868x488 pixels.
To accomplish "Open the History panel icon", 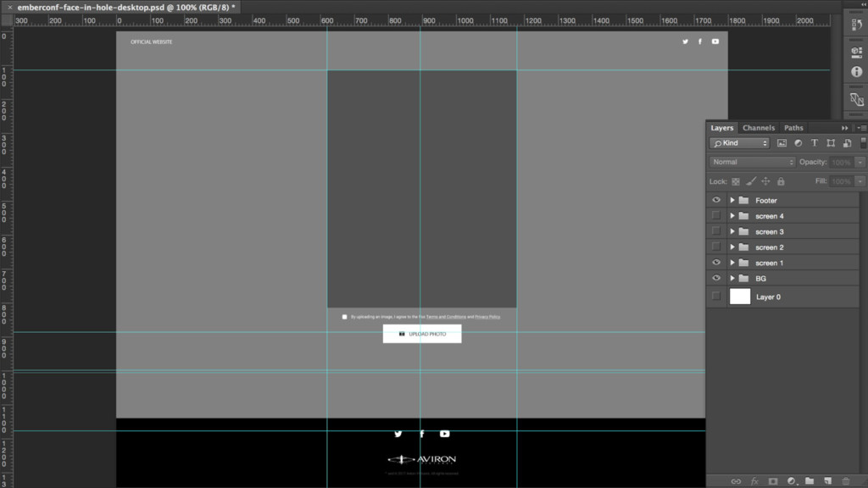I will pos(856,26).
